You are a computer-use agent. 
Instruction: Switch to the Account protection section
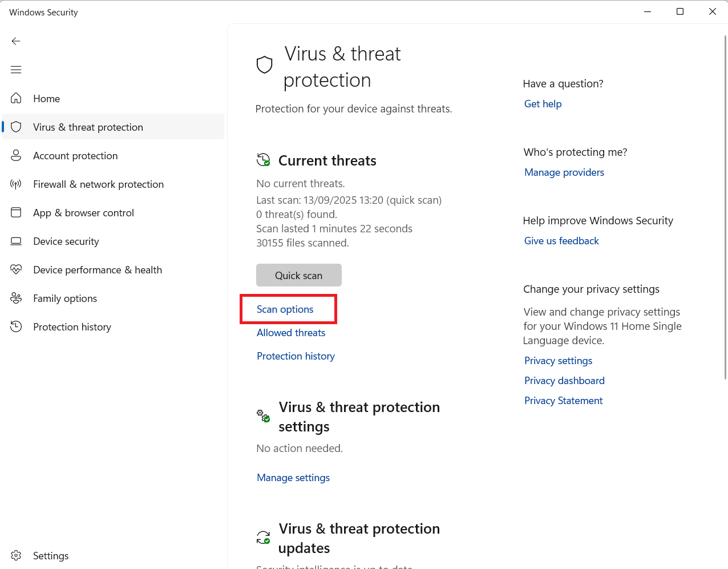75,155
